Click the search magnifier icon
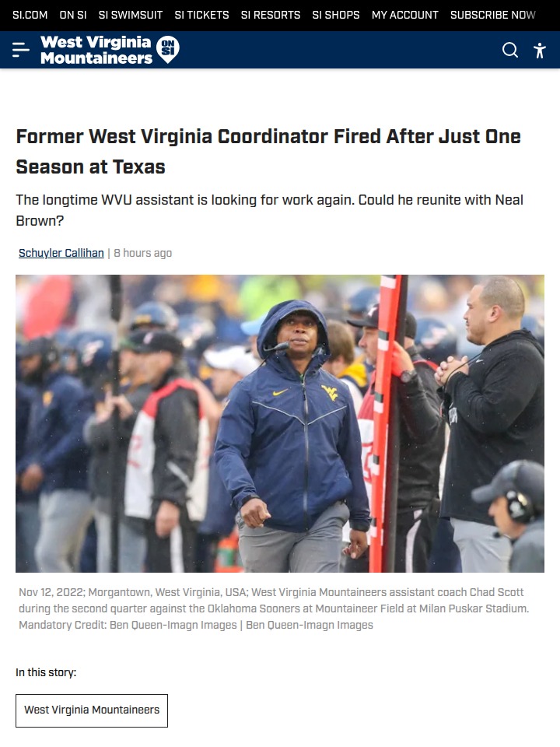The height and width of the screenshot is (747, 560). tap(510, 50)
